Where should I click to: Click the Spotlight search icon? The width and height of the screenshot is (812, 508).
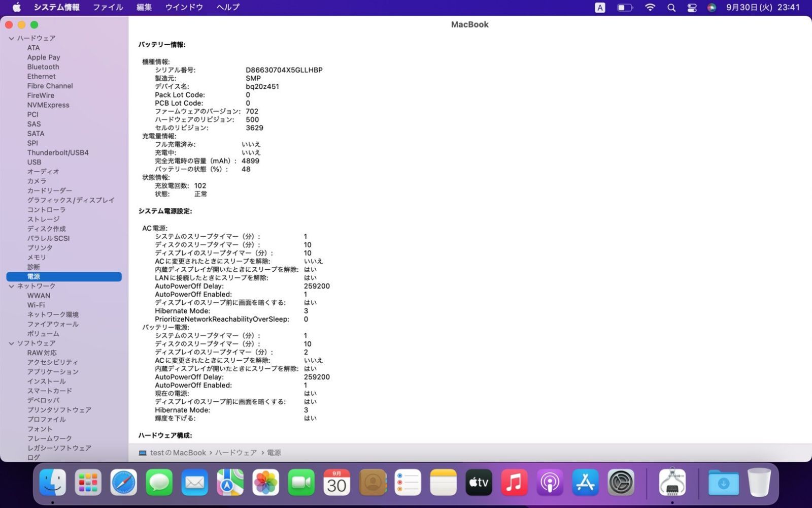click(671, 8)
